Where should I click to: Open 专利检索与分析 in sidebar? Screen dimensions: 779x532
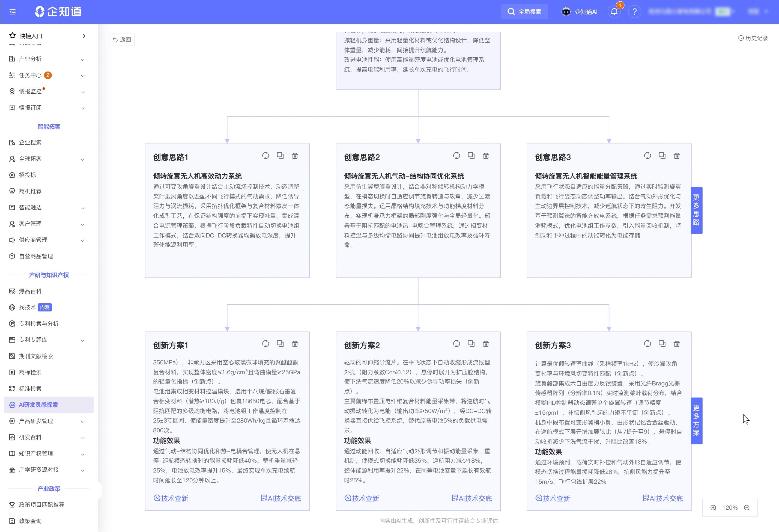pos(38,323)
